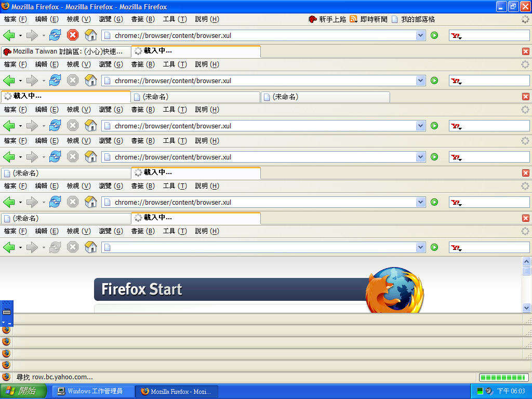Select the Mozilla Taiwan 討論區 tab
This screenshot has height=399, width=532.
click(66, 51)
